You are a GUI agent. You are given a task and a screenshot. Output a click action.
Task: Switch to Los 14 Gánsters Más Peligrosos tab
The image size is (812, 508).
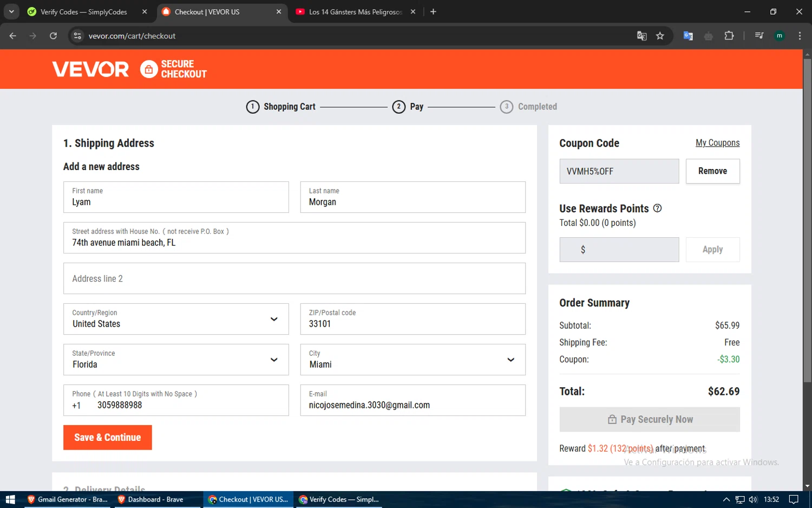pos(355,12)
